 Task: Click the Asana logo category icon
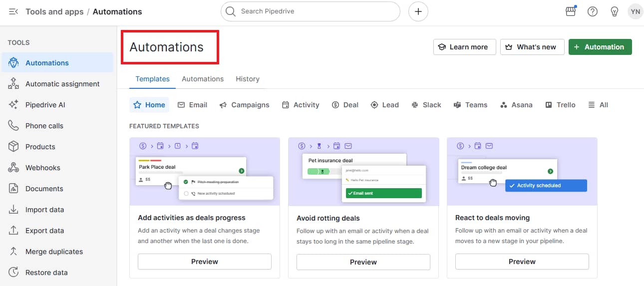(x=504, y=105)
